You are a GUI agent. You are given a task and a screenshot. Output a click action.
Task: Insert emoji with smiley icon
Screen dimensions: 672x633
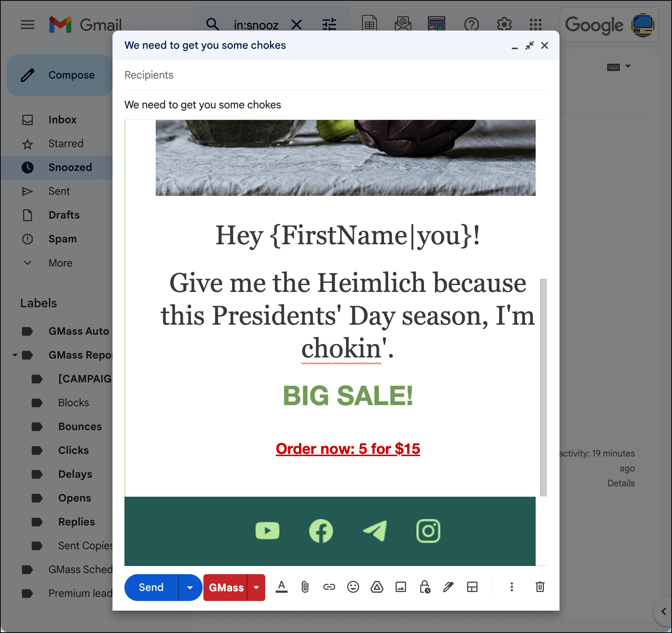353,588
